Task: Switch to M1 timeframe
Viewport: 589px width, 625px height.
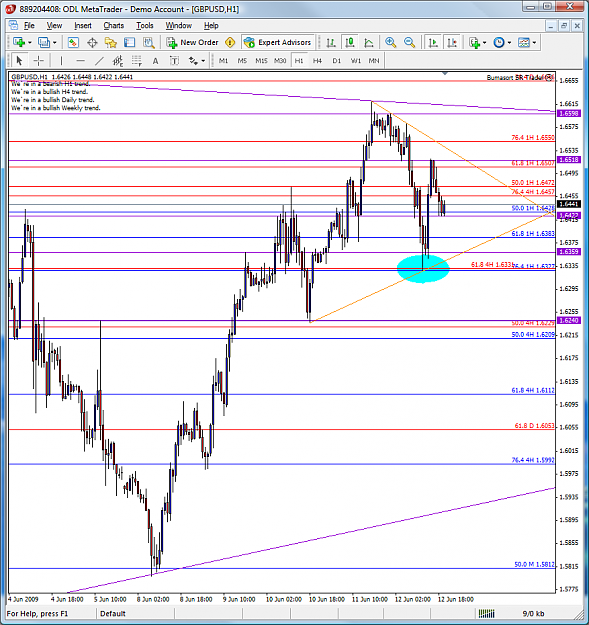Action: [223, 61]
